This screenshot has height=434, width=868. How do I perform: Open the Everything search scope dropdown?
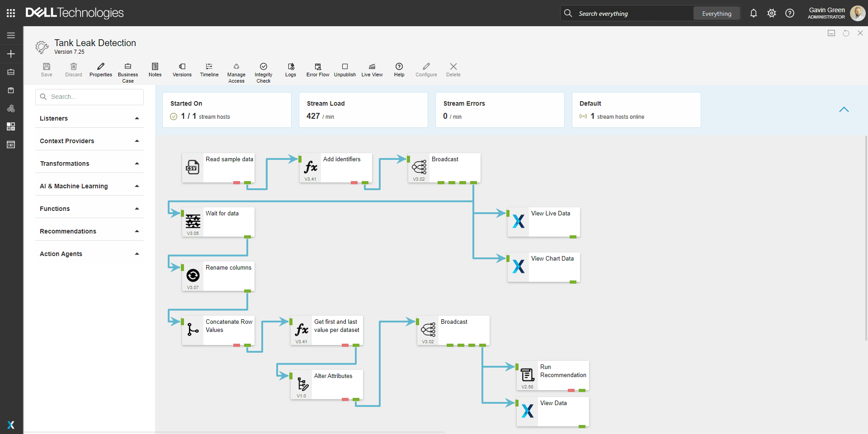(717, 14)
